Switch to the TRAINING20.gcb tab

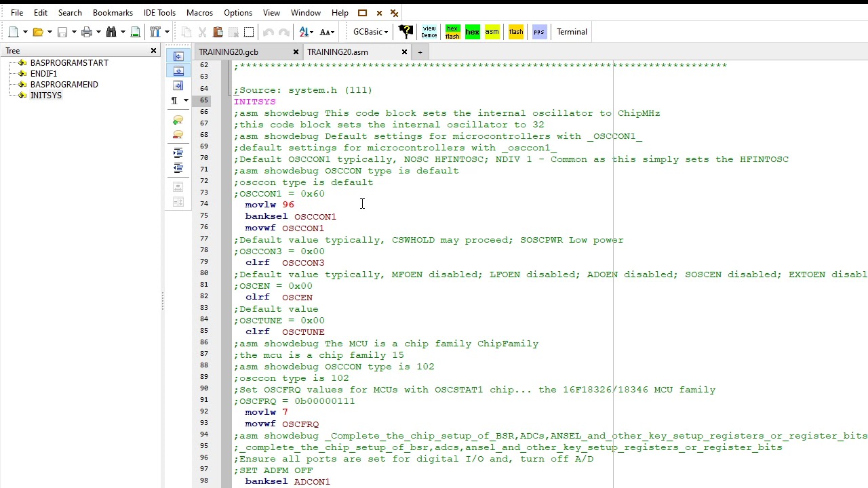pyautogui.click(x=229, y=52)
